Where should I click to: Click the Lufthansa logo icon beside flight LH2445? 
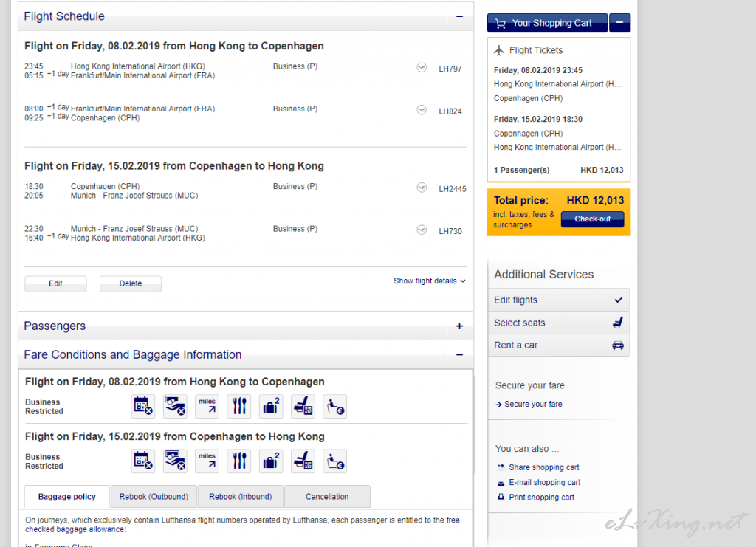click(x=422, y=188)
